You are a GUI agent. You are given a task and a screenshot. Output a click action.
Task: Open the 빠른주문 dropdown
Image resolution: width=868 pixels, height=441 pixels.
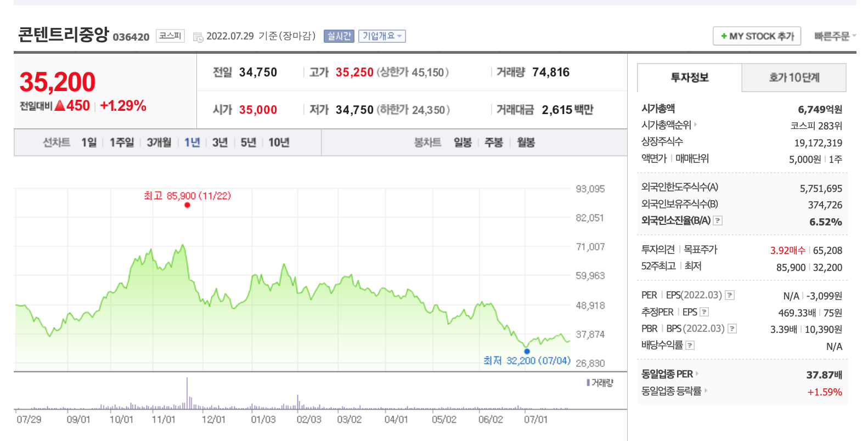click(835, 36)
